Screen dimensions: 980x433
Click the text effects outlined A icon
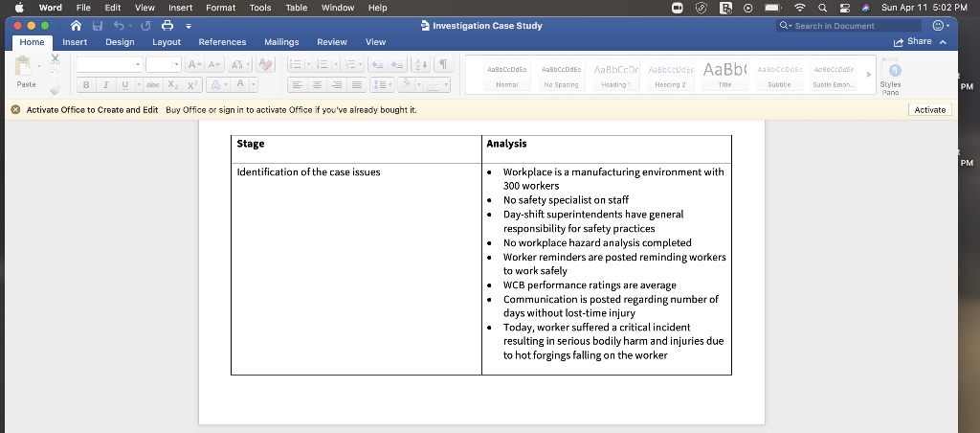[x=214, y=85]
